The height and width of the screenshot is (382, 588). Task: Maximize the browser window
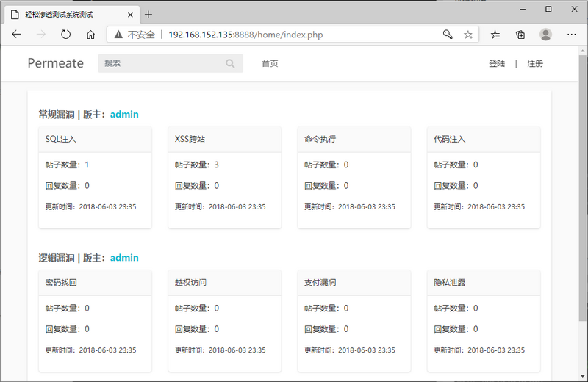click(x=548, y=9)
